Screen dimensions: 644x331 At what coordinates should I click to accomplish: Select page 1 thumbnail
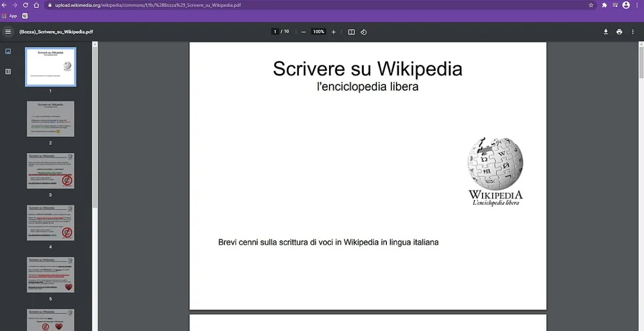click(x=50, y=67)
